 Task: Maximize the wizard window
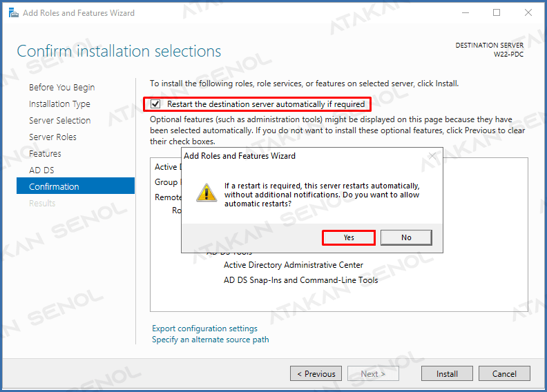tap(497, 13)
